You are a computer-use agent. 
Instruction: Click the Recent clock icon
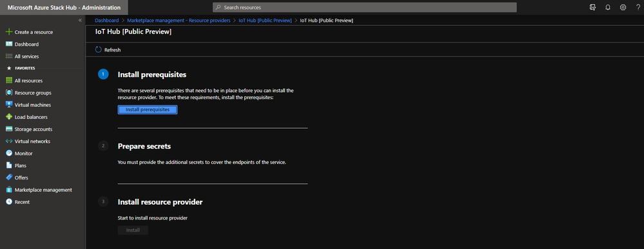point(9,202)
